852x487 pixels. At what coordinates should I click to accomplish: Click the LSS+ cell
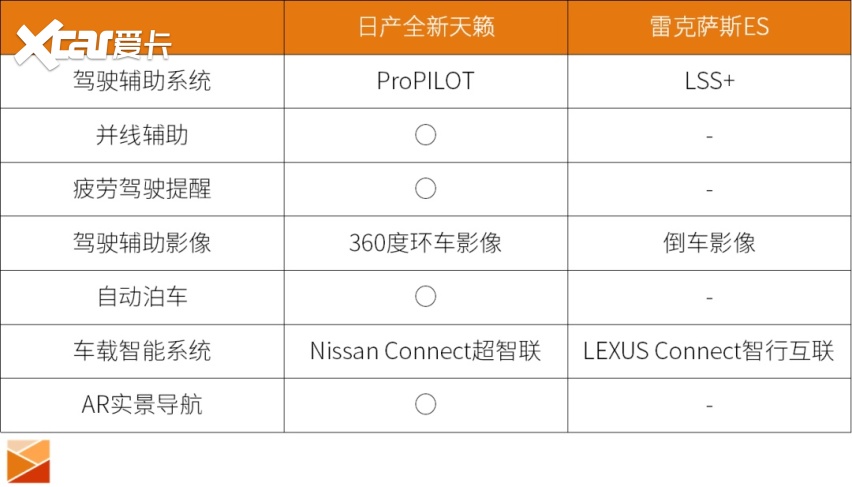click(x=709, y=81)
